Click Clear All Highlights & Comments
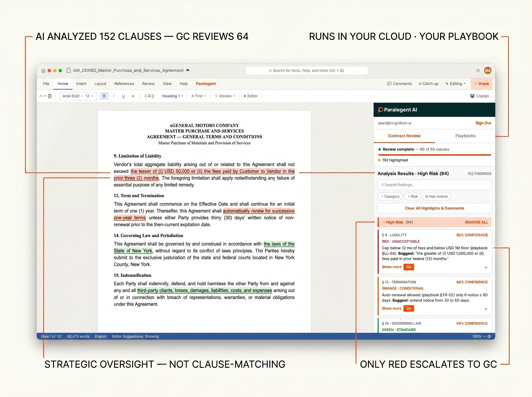The width and height of the screenshot is (532, 397). [434, 208]
